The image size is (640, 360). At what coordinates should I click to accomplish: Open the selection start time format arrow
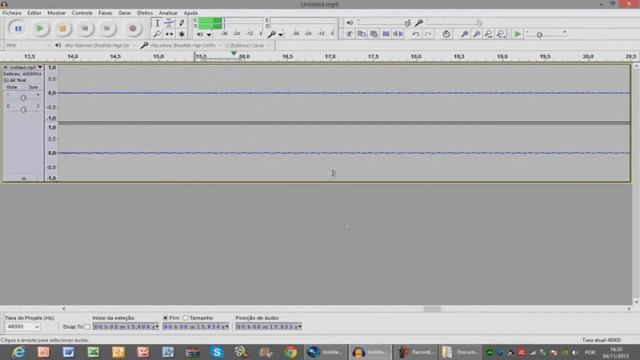coord(157,327)
